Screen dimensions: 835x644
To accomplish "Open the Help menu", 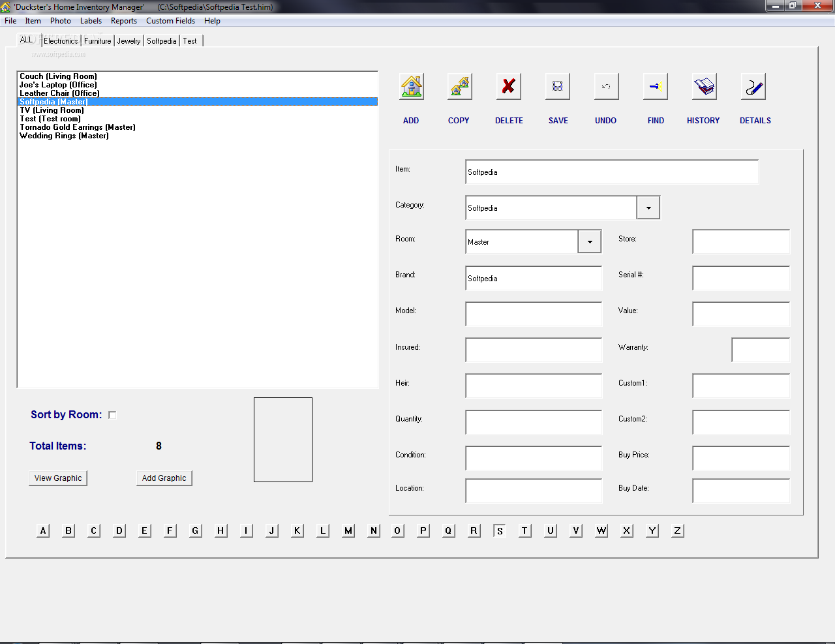I will 212,21.
